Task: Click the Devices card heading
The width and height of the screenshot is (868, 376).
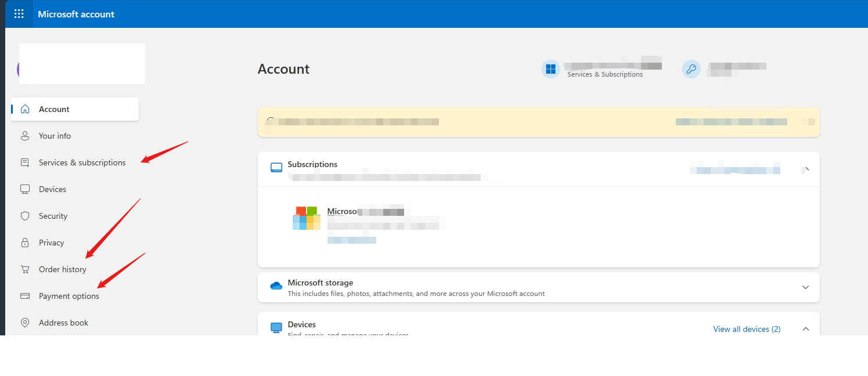Action: click(302, 324)
